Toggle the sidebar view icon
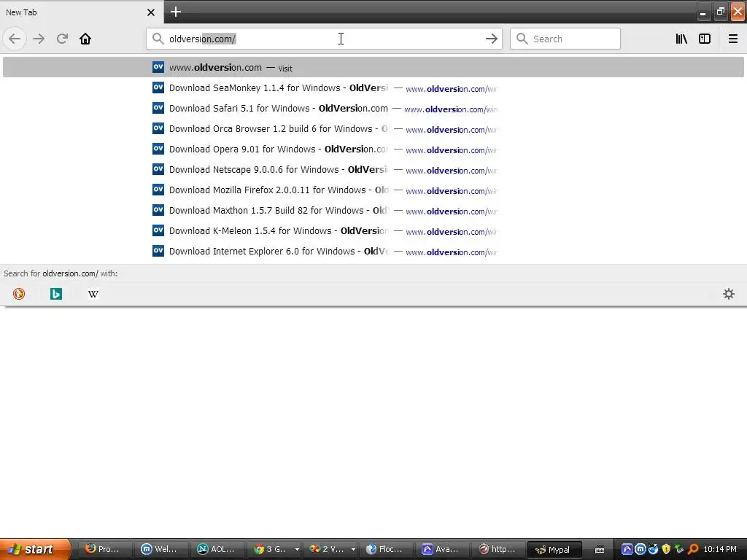Screen dimensions: 747x560 [x=705, y=39]
